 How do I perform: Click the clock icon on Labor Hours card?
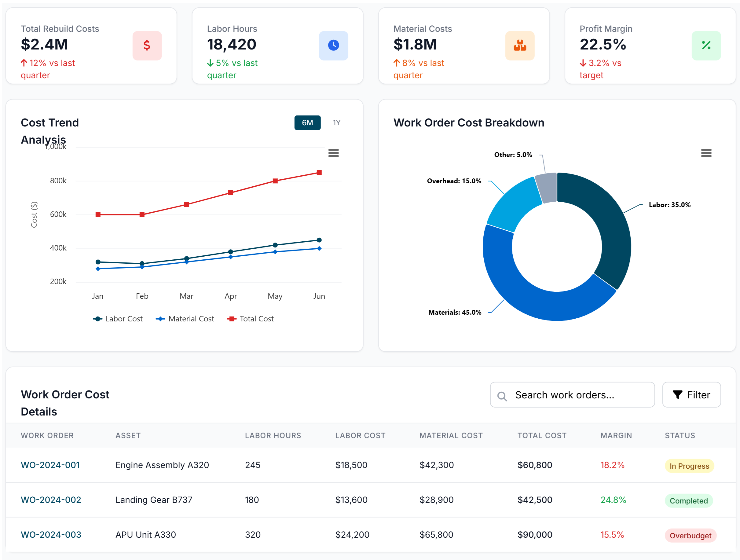click(x=333, y=46)
